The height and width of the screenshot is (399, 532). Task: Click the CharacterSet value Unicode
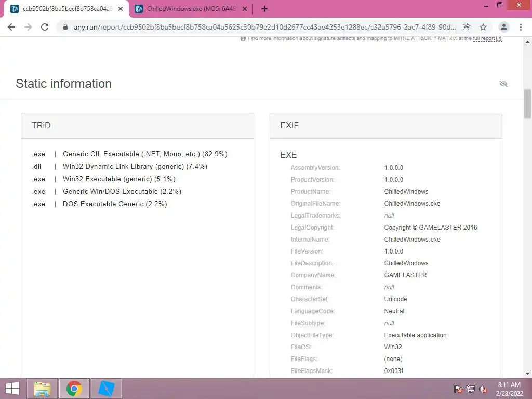tap(395, 299)
